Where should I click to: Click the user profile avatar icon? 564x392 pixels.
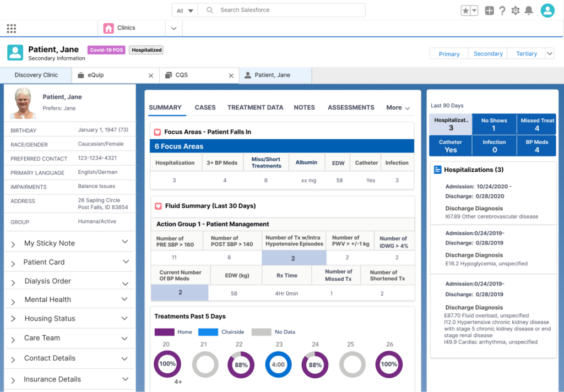pos(547,10)
